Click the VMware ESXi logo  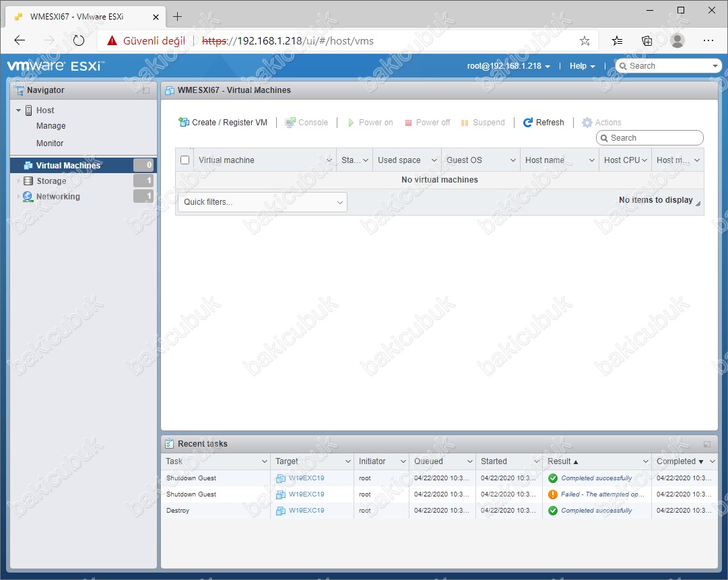click(56, 66)
